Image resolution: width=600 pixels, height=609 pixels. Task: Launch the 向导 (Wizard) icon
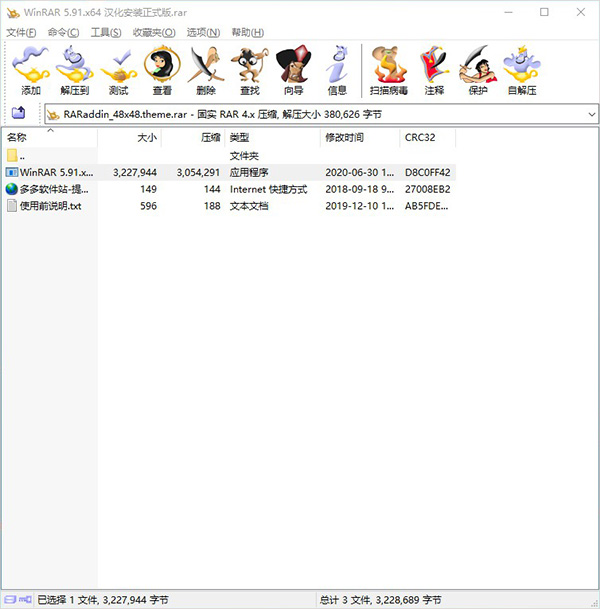(294, 64)
